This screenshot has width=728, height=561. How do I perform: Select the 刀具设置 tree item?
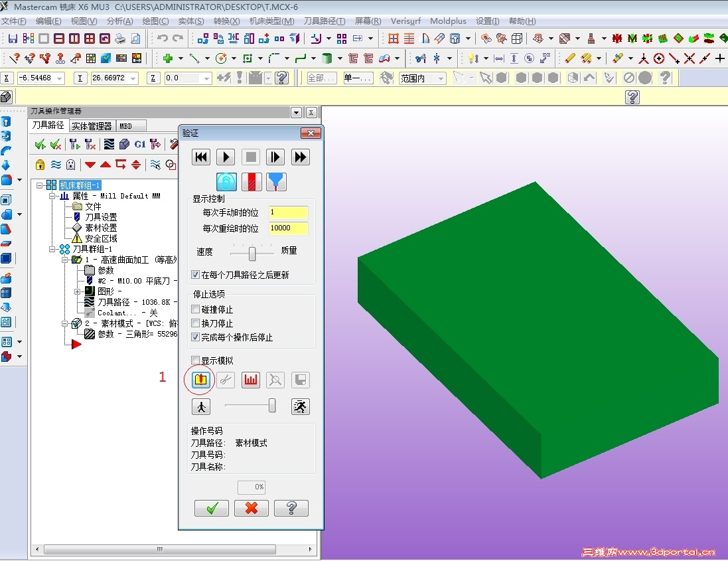tap(101, 217)
